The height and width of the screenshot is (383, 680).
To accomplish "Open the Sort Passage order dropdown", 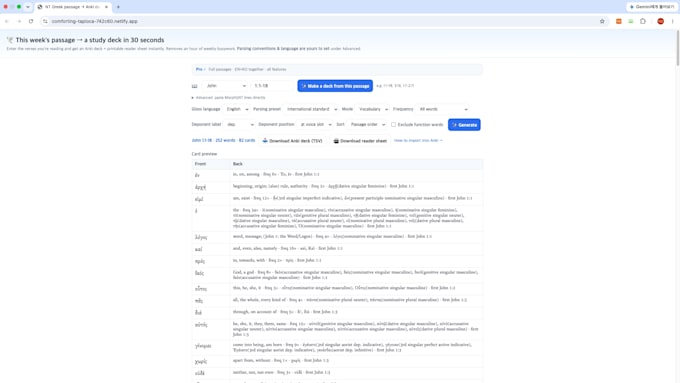I will [367, 124].
